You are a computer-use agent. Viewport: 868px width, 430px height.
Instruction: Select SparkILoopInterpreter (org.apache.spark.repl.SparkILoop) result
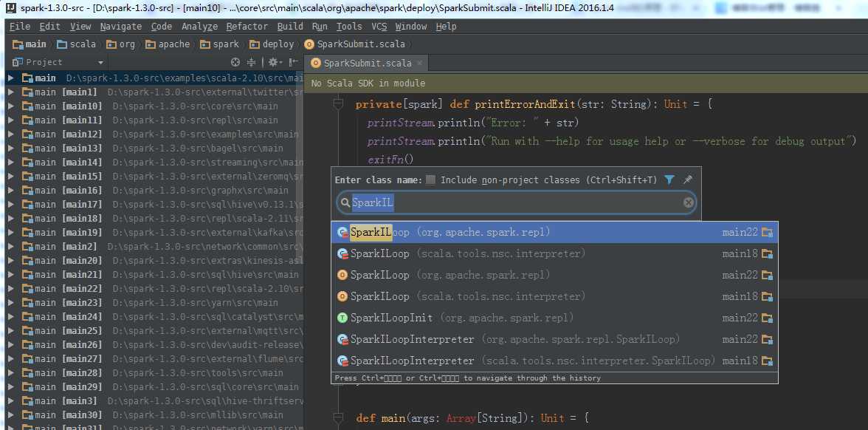[x=555, y=339]
